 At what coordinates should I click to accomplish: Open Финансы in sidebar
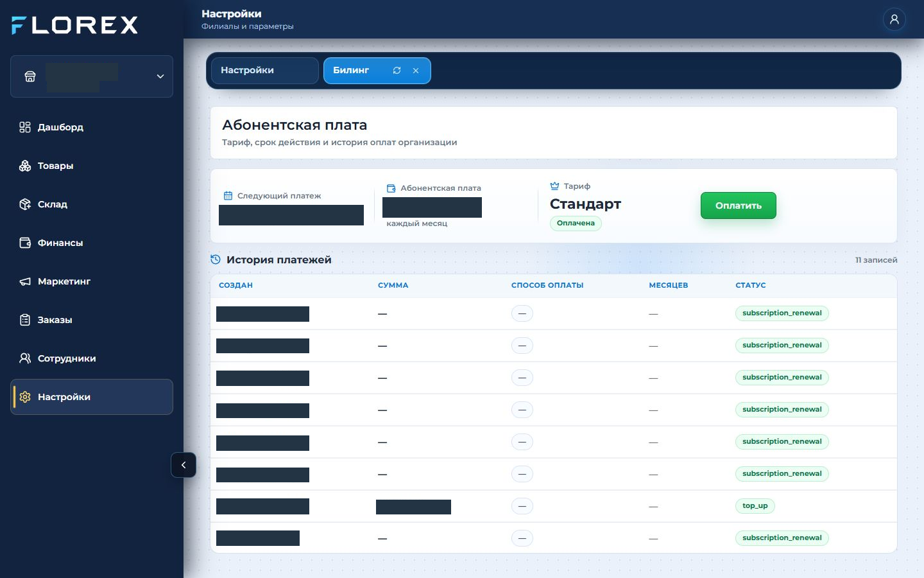(92, 243)
